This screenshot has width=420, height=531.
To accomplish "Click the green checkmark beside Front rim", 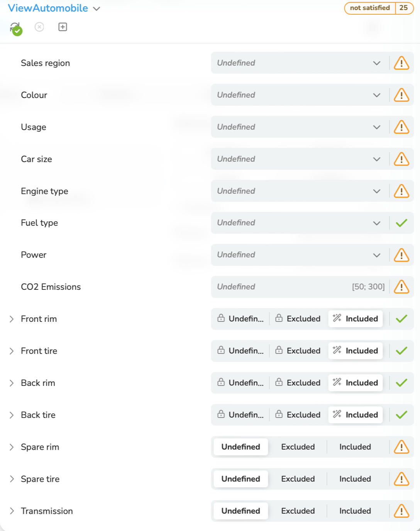I will (x=401, y=319).
